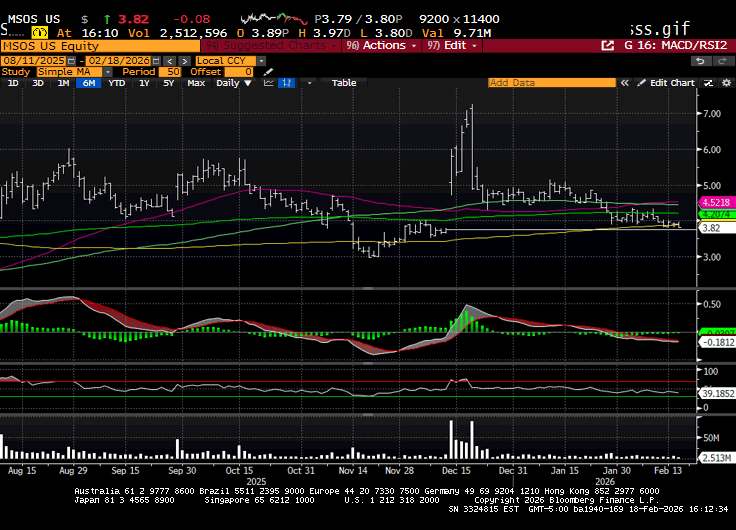Click the Study label text

(x=15, y=72)
